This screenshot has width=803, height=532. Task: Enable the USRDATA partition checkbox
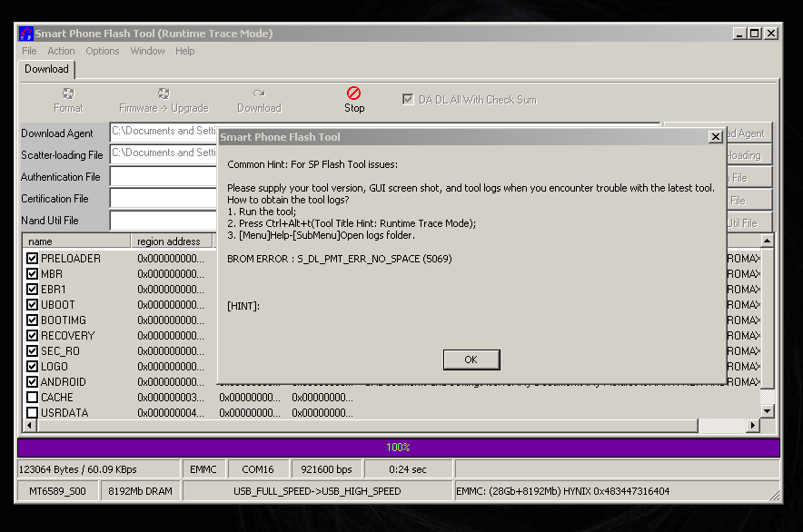pyautogui.click(x=33, y=413)
